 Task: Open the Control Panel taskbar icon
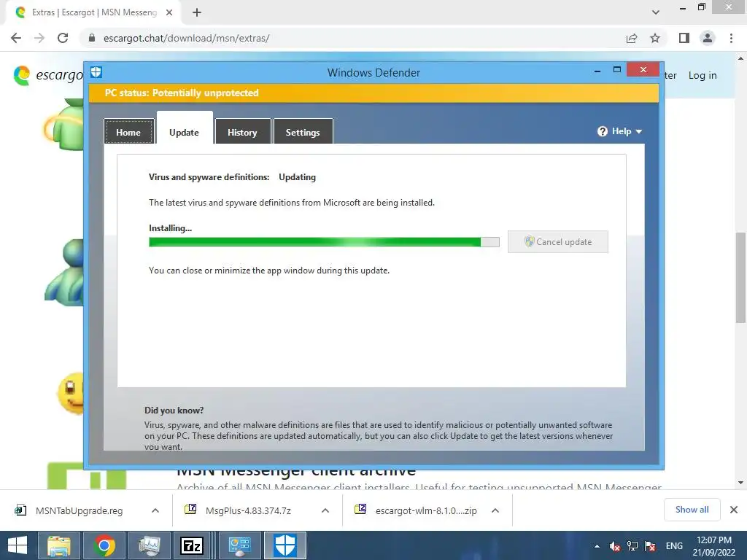[239, 545]
